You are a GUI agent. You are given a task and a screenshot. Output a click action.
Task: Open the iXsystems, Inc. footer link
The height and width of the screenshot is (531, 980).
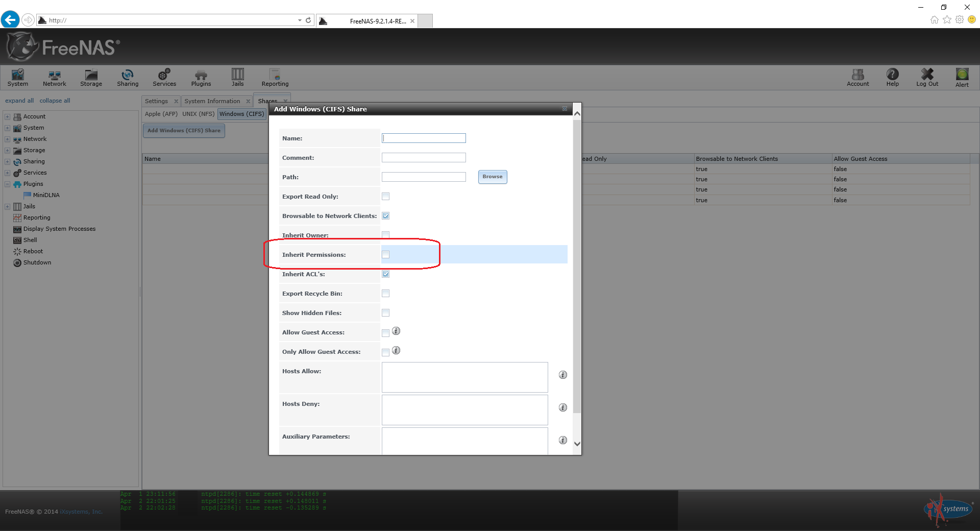click(81, 512)
